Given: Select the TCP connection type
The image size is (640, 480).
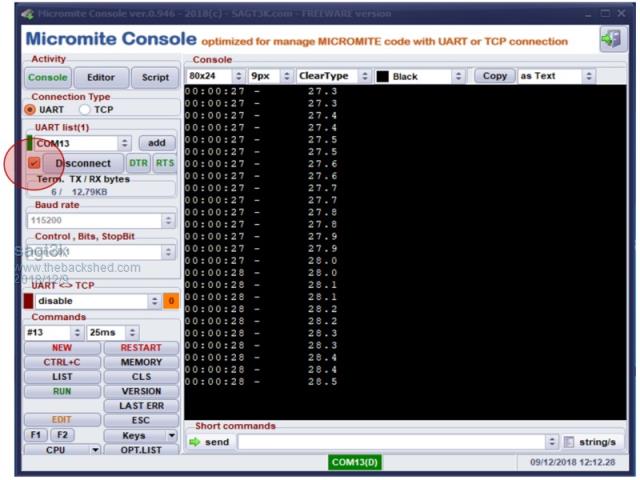Looking at the screenshot, I should [84, 109].
